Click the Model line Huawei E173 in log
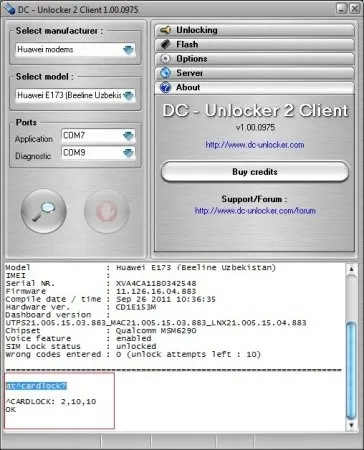Screen dimensions: 364x450 (x=141, y=268)
